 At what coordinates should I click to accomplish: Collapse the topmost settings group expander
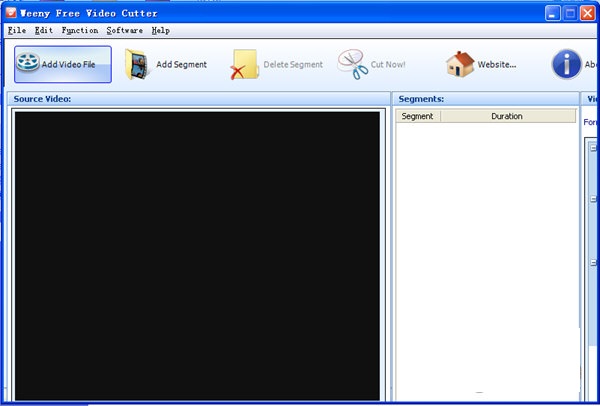click(x=593, y=148)
